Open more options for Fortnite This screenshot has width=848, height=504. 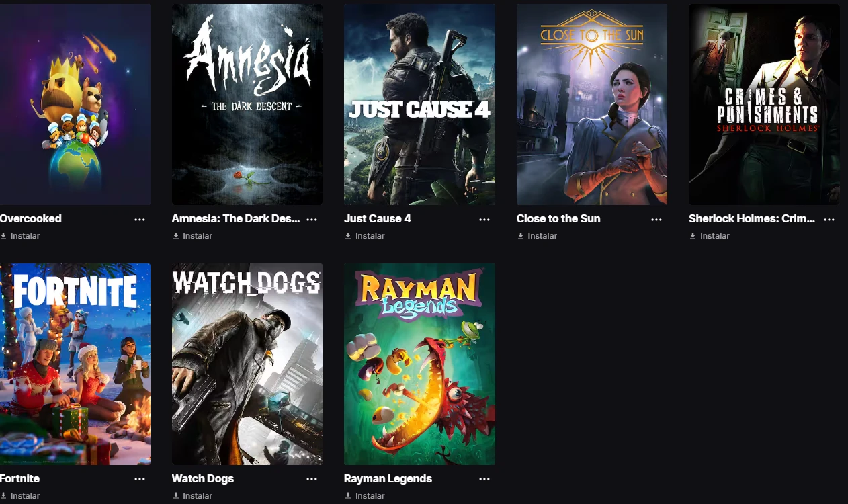click(140, 479)
